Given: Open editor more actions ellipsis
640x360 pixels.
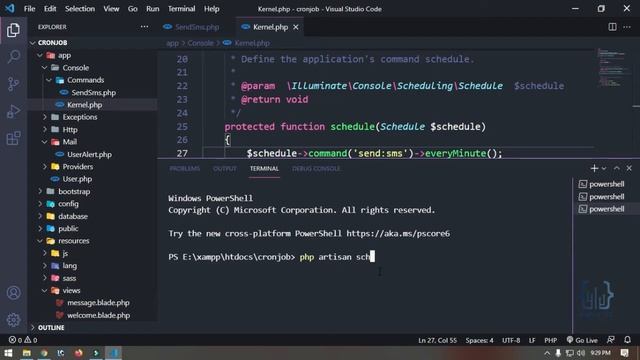Looking at the screenshot, I should [627, 27].
